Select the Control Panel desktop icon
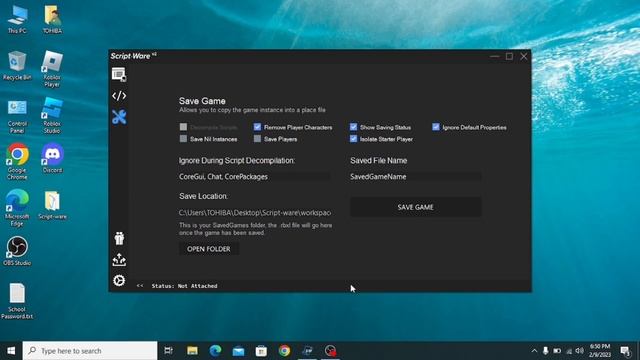The image size is (640, 360). point(17,116)
